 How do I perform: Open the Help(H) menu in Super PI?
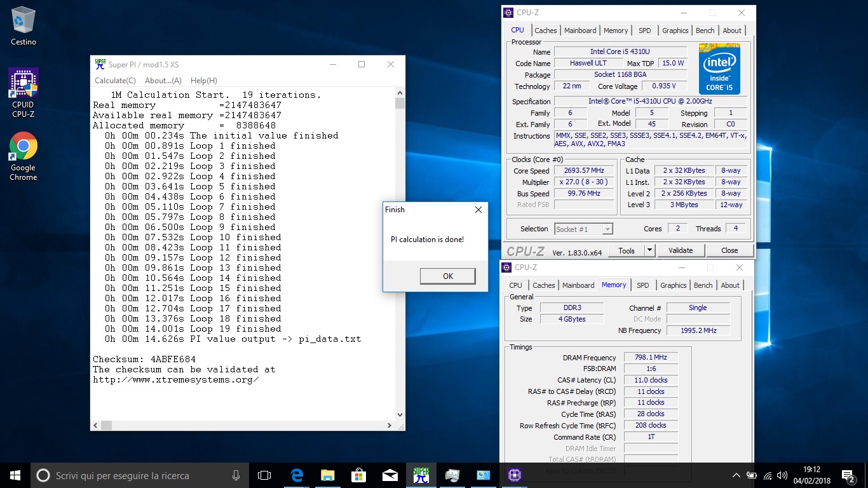(x=204, y=81)
